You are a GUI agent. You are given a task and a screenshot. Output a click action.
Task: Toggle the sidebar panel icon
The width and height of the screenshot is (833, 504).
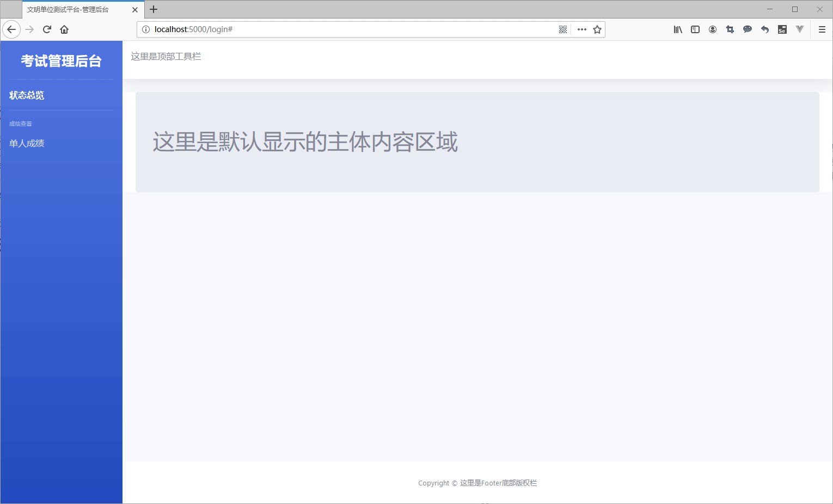(x=695, y=29)
